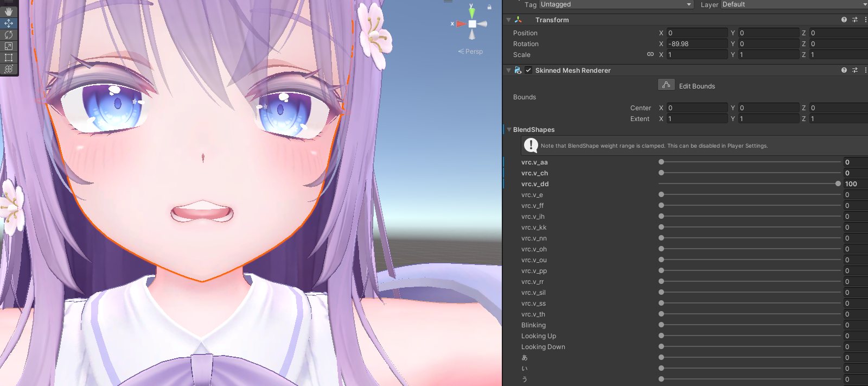
Task: Select the vrc.v_th blendshape label
Action: 533,314
